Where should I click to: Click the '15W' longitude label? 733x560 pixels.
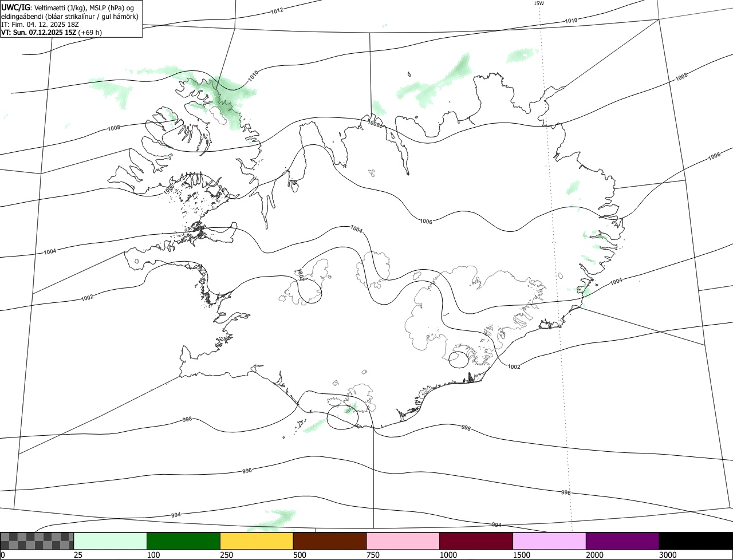538,3
